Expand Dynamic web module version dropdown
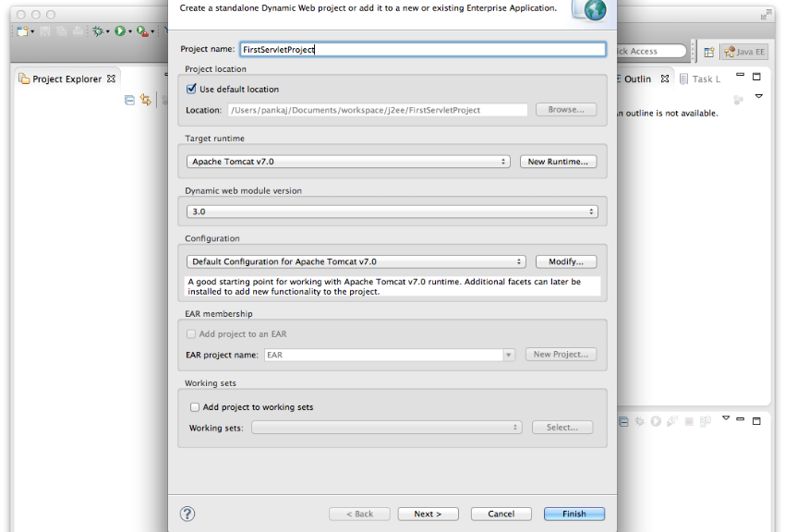 coord(392,212)
